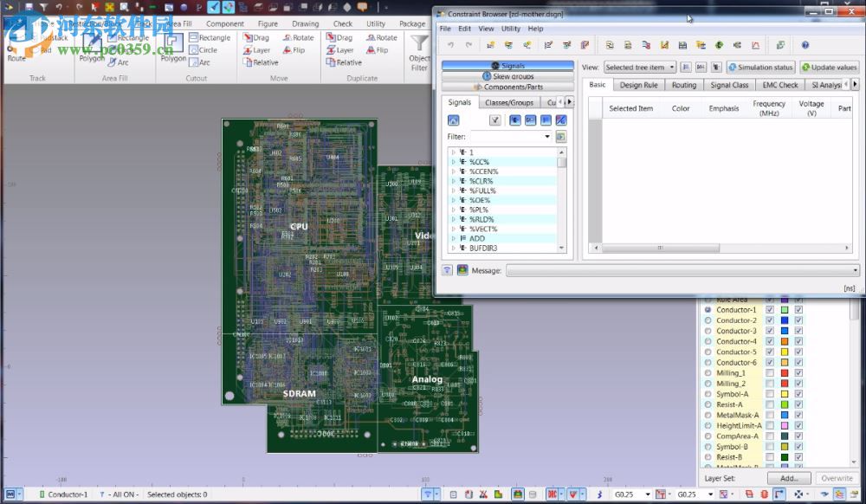Click the help icon in Constraint Browser toolbar

tap(805, 45)
